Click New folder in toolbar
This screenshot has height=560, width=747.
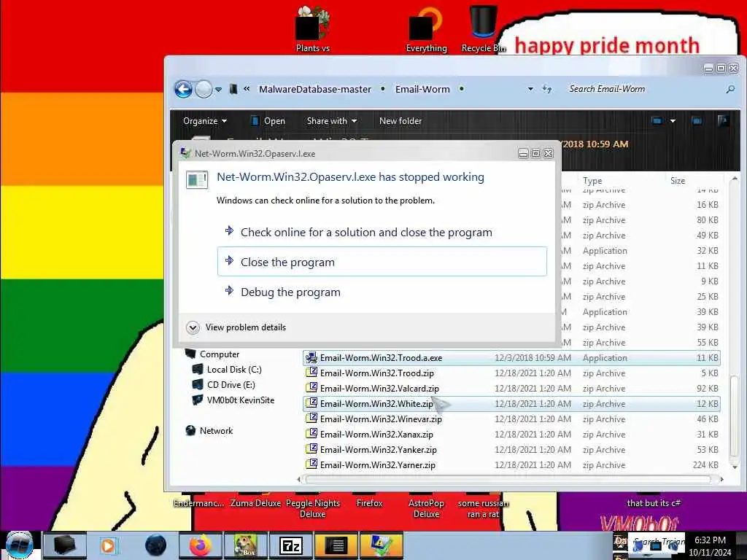400,121
